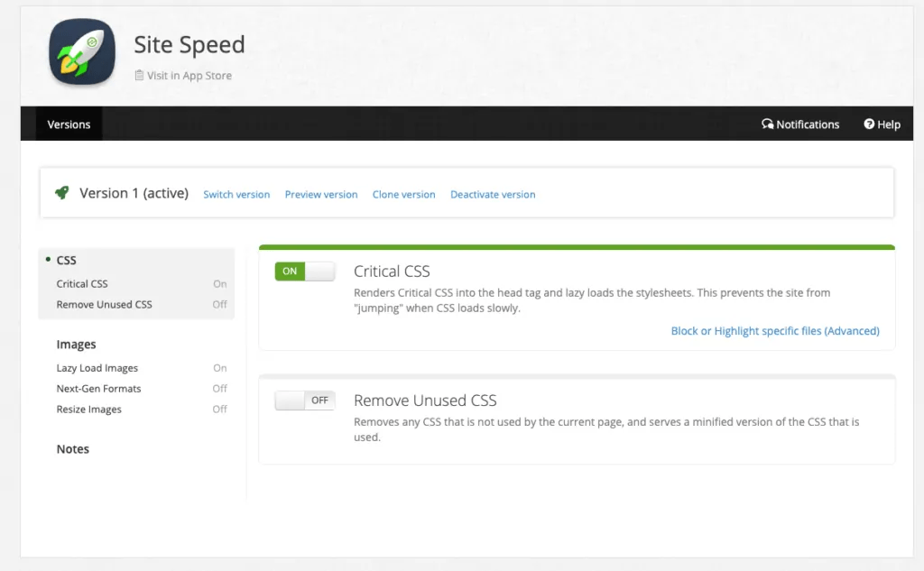
Task: Click the On status beside Lazy Load Images
Action: coord(220,368)
